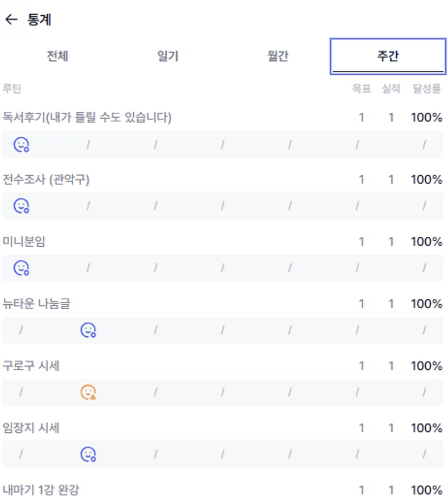Click blue smiley icon under 임장지 시세
Viewport: 448px width, 500px height.
click(88, 454)
